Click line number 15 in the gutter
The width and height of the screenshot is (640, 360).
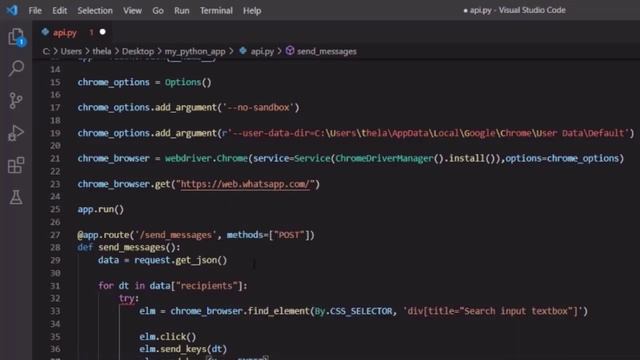point(55,82)
